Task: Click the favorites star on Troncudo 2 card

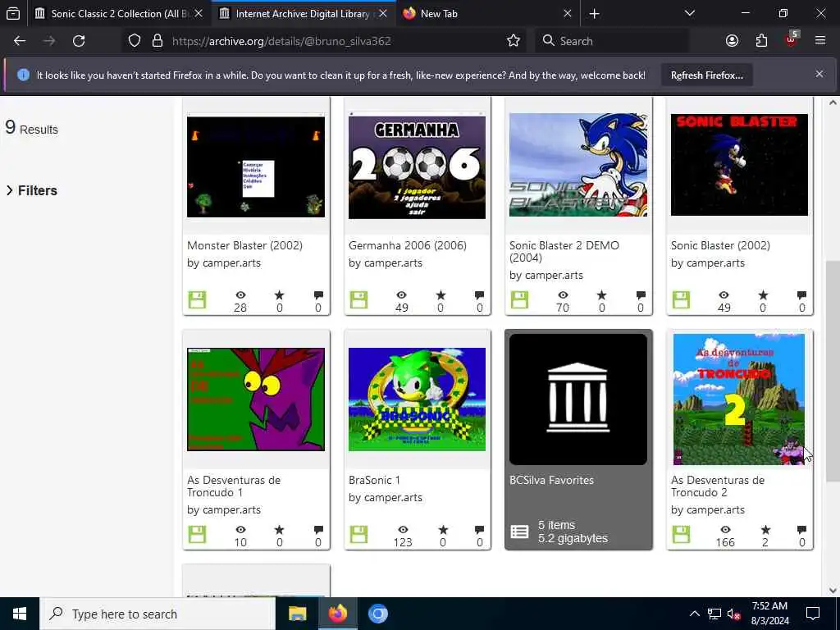Action: point(765,530)
